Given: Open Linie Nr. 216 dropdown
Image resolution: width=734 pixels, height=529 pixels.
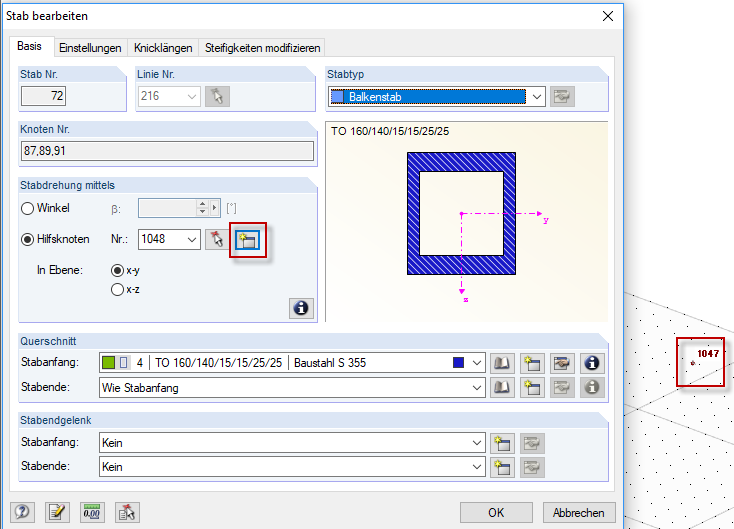Looking at the screenshot, I should 191,96.
